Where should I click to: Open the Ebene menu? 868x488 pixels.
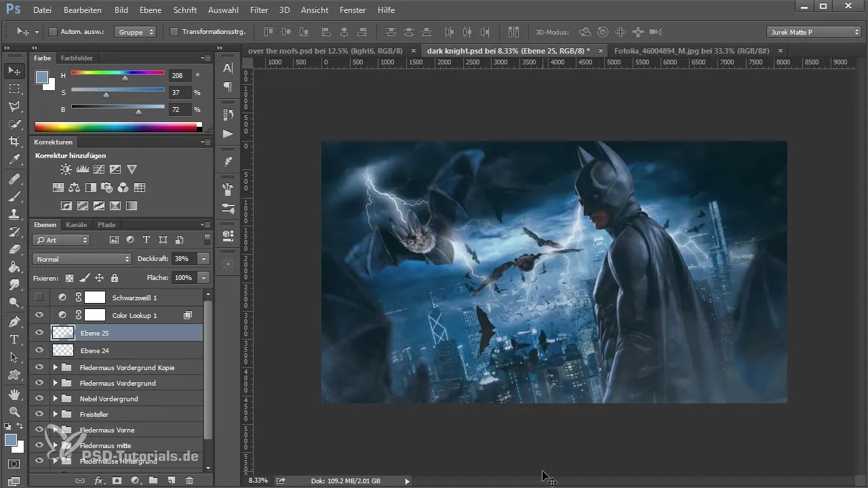pos(151,10)
